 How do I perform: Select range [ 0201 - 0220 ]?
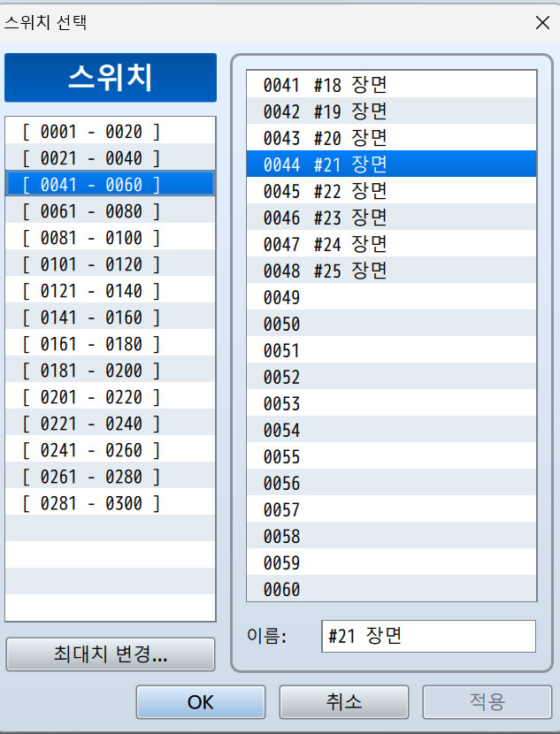(111, 396)
